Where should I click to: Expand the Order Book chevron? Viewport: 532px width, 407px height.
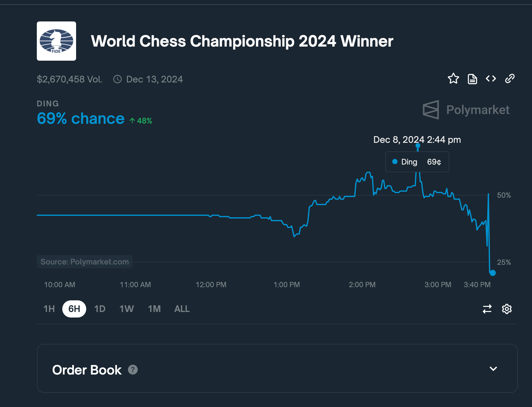click(493, 369)
